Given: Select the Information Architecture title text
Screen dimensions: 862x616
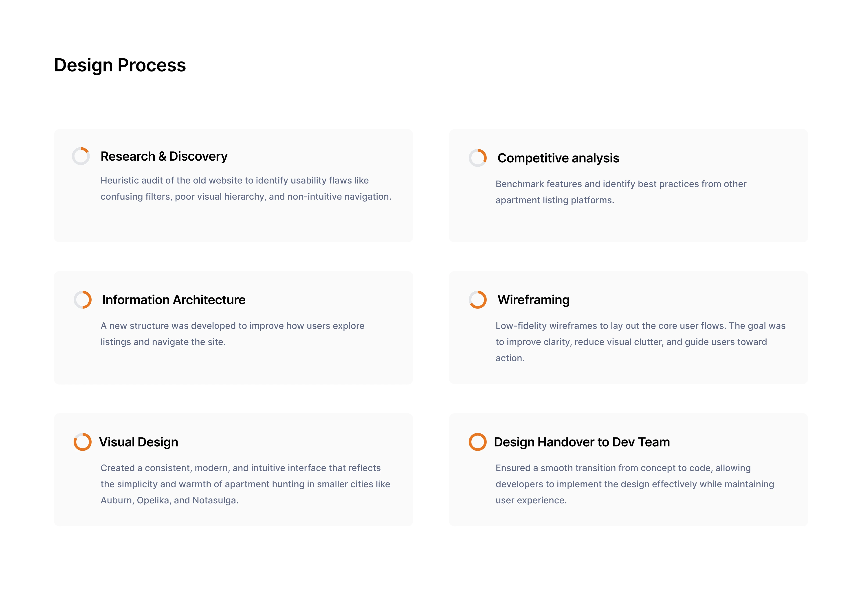Looking at the screenshot, I should point(174,300).
